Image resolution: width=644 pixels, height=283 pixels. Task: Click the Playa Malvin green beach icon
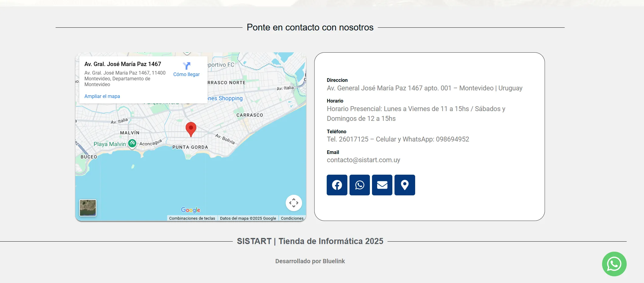132,143
